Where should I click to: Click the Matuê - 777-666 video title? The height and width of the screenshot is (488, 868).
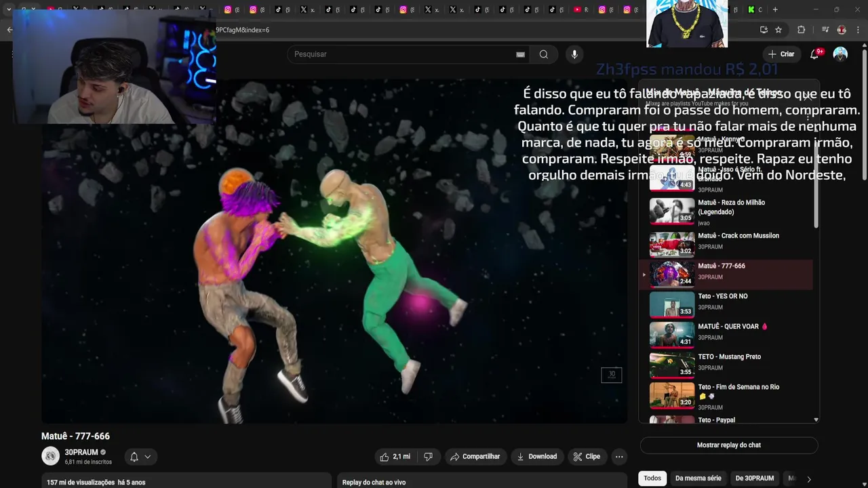(75, 436)
